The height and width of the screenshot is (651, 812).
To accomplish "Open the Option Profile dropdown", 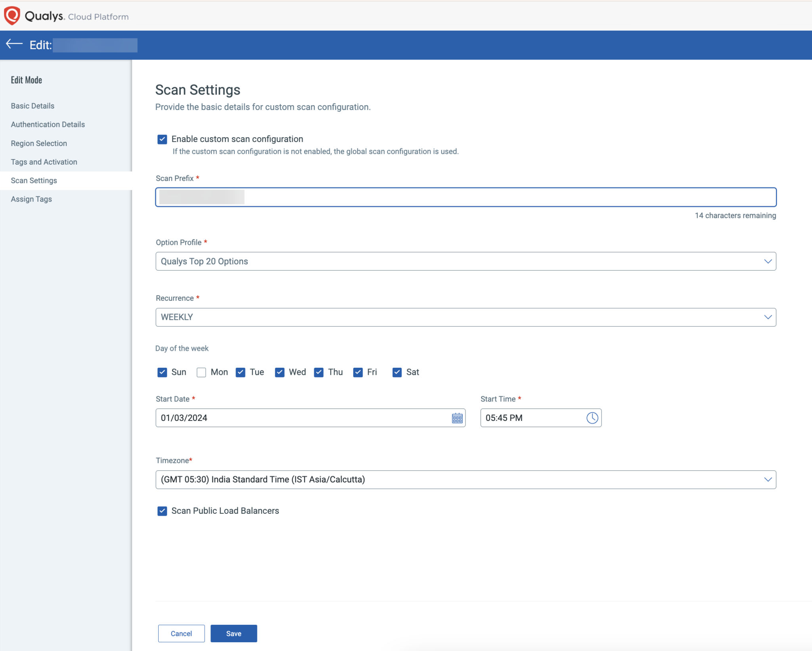I will tap(465, 261).
